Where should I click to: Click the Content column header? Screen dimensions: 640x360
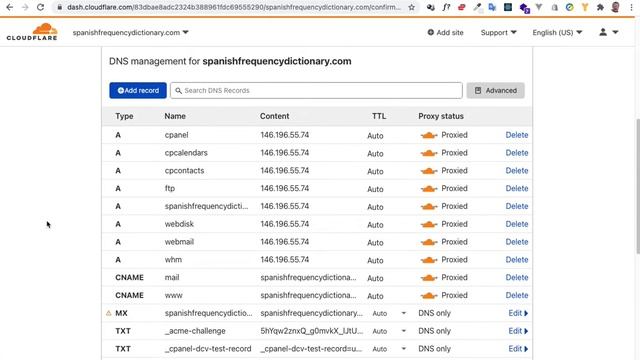pos(275,116)
